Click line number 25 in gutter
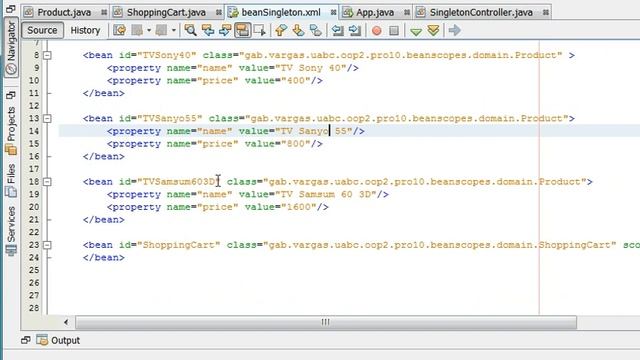 coord(34,270)
